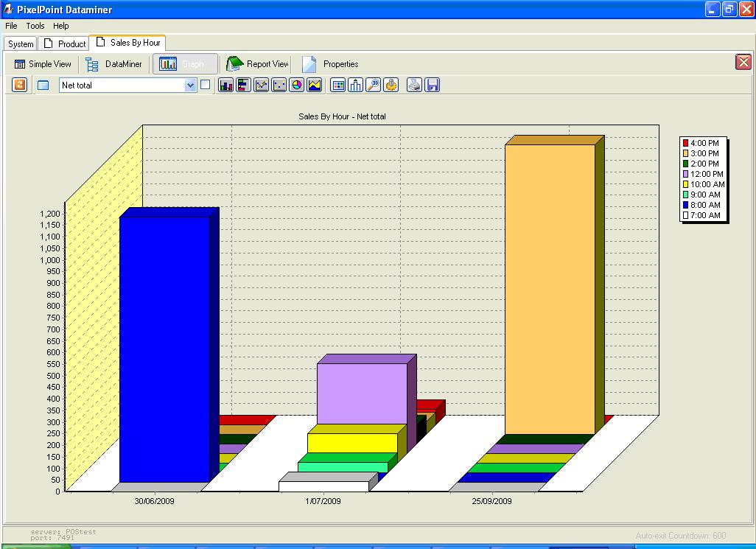756x549 pixels.
Task: Switch to the Product tab
Action: click(64, 43)
